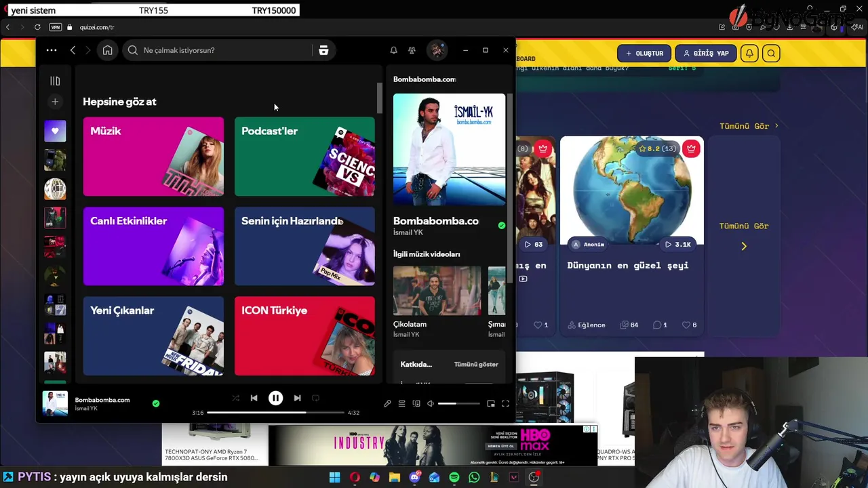Click the next arrow chevron on quizei
868x488 pixels.
click(744, 247)
